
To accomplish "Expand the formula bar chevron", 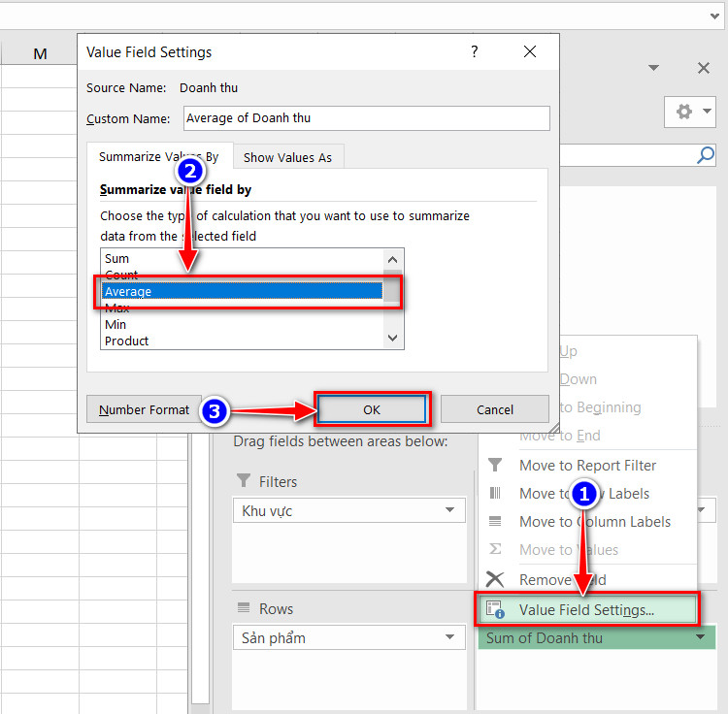I will [714, 16].
